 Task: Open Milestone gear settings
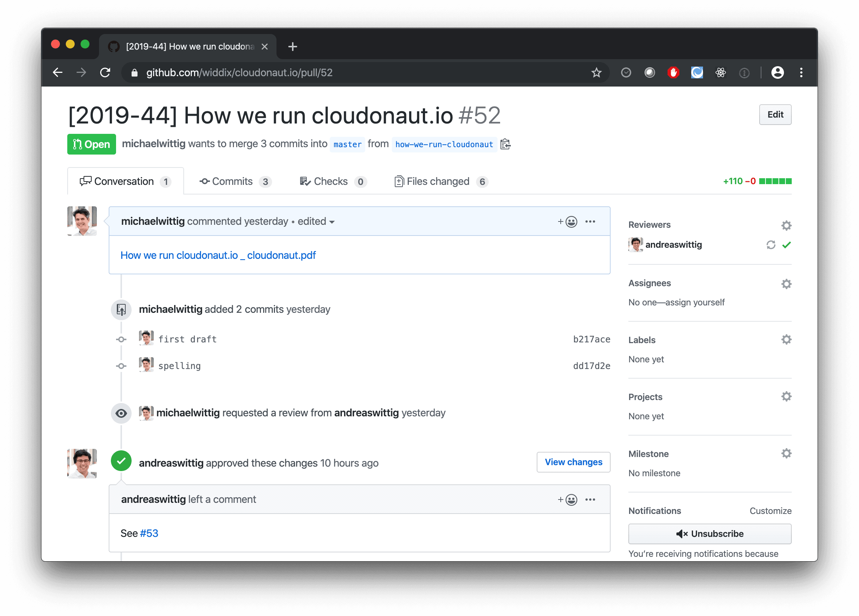(786, 453)
